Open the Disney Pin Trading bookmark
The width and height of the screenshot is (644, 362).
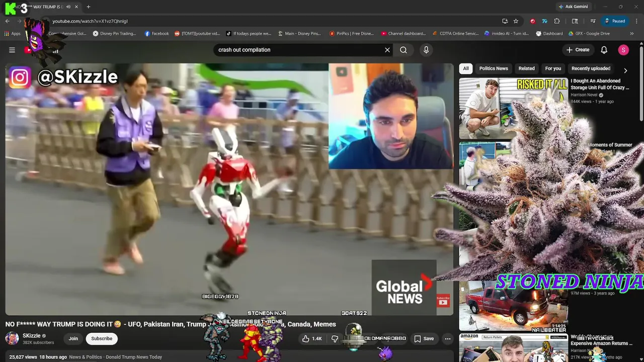[x=115, y=34]
